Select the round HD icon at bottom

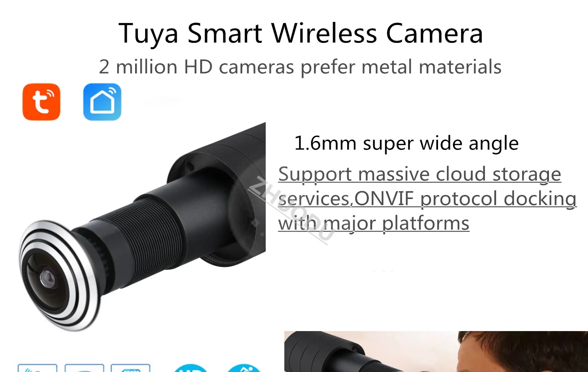pyautogui.click(x=190, y=368)
